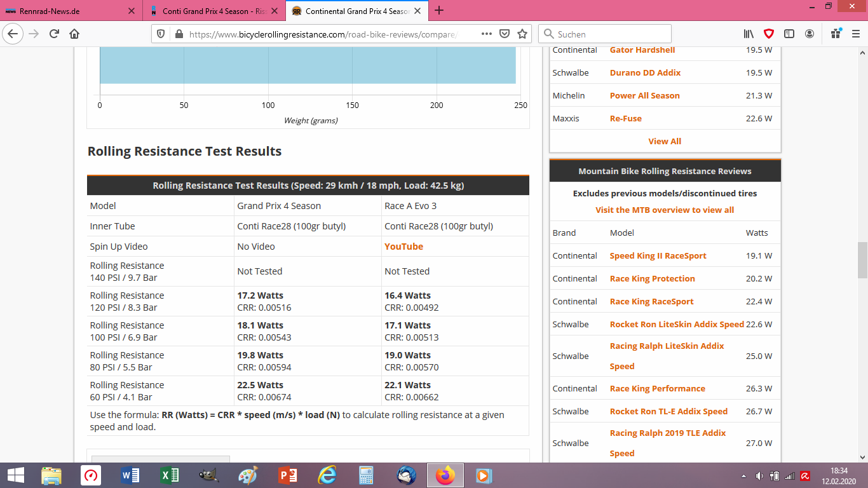This screenshot has height=488, width=868.
Task: Select the Race A Evo 3 model cell
Action: click(x=455, y=206)
